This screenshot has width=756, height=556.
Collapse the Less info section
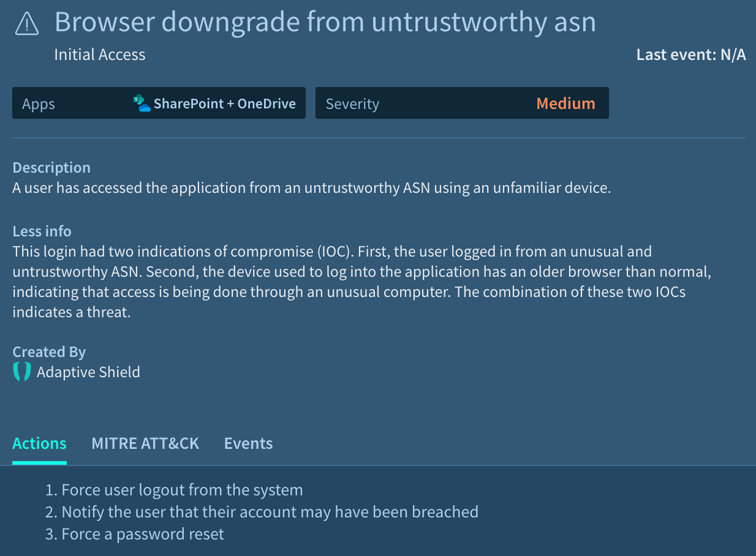[x=42, y=231]
